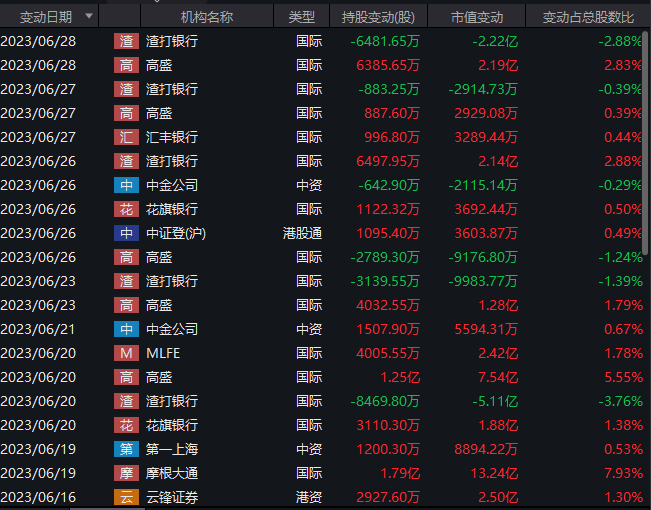Viewport: 651px width, 510px height.
Task: Click the 汇丰银行 red icon badge
Action: (126, 137)
